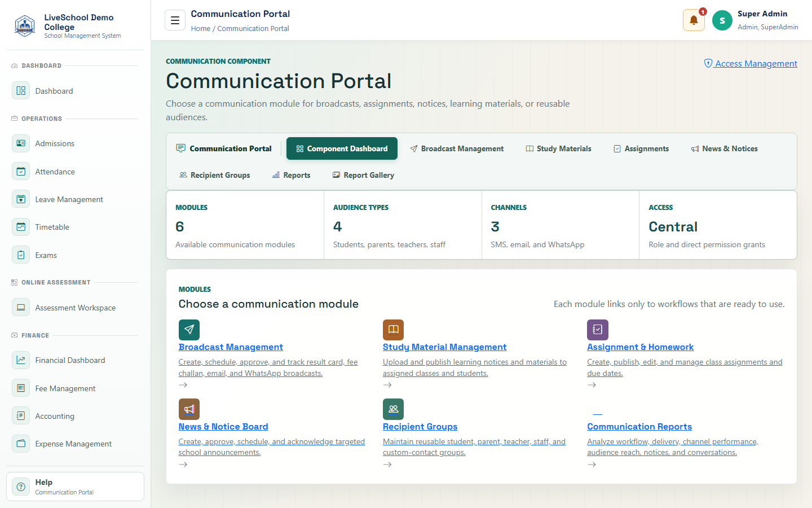Click the News & Notice megaphone tile icon

tap(189, 409)
